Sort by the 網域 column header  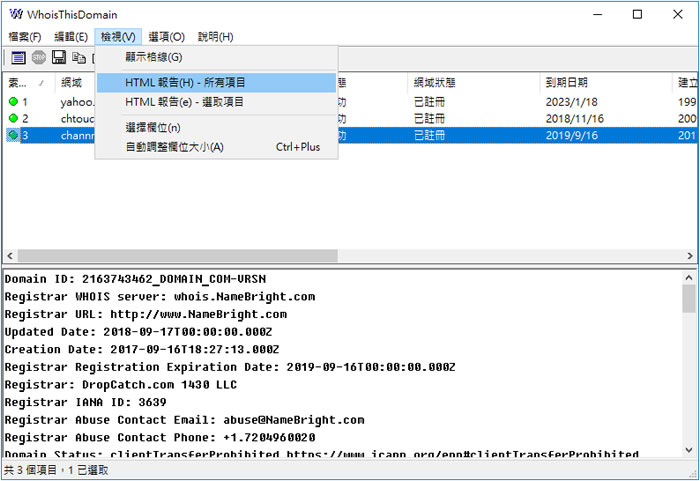click(x=75, y=83)
